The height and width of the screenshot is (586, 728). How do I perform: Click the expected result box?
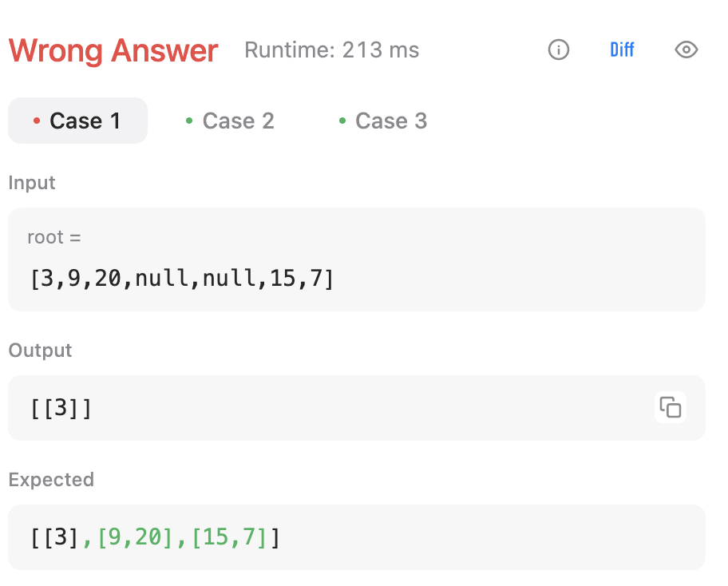point(357,537)
